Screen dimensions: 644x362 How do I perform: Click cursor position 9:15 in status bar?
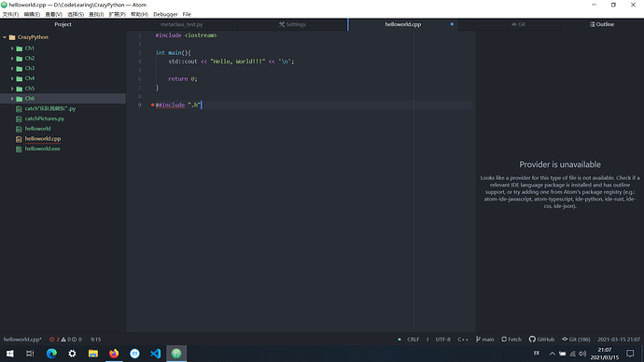pos(96,340)
